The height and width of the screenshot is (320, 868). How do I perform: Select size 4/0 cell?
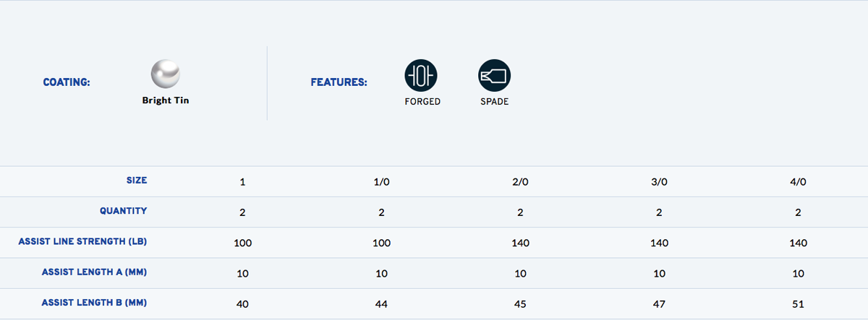[798, 182]
